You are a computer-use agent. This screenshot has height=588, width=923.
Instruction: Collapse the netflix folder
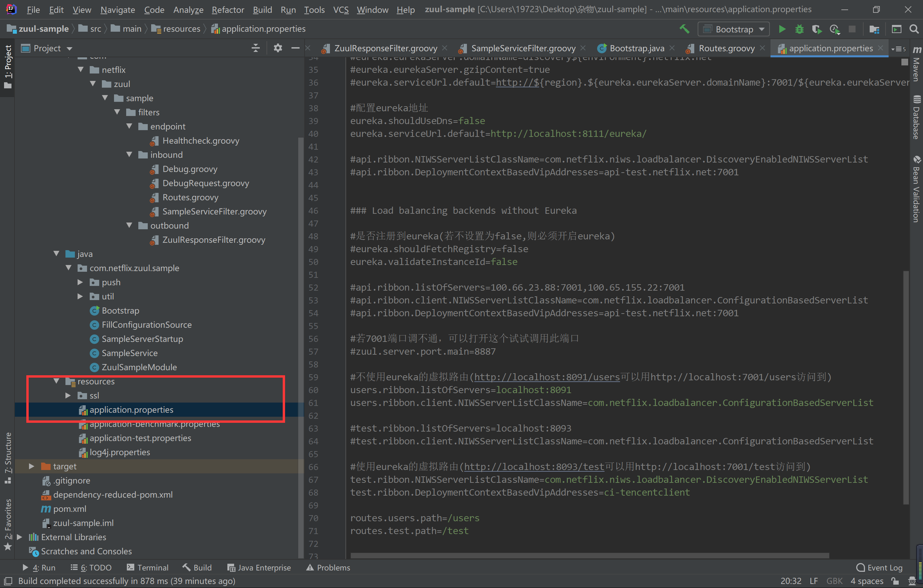(81, 69)
